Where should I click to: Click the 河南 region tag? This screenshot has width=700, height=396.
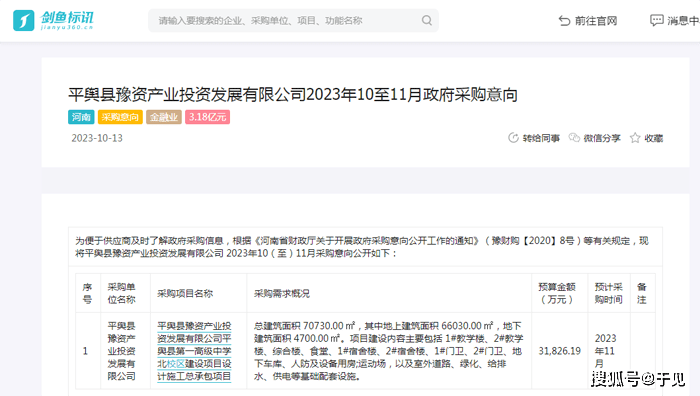[x=81, y=117]
